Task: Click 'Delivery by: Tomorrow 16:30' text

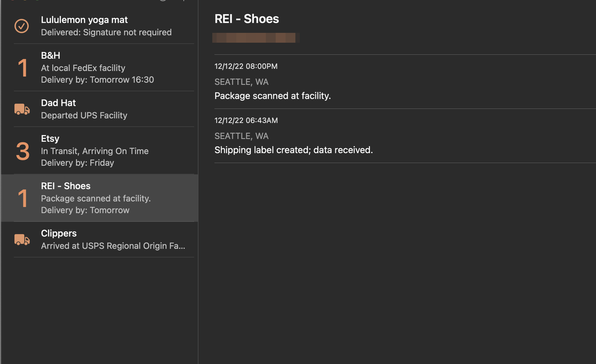Action: click(x=97, y=80)
